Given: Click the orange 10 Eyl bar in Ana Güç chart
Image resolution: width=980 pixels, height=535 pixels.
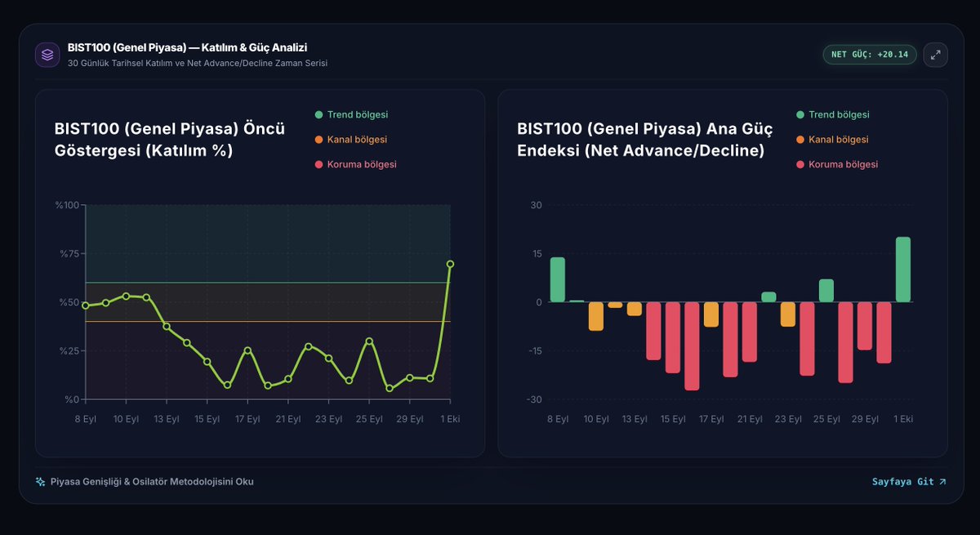Looking at the screenshot, I should pyautogui.click(x=596, y=316).
